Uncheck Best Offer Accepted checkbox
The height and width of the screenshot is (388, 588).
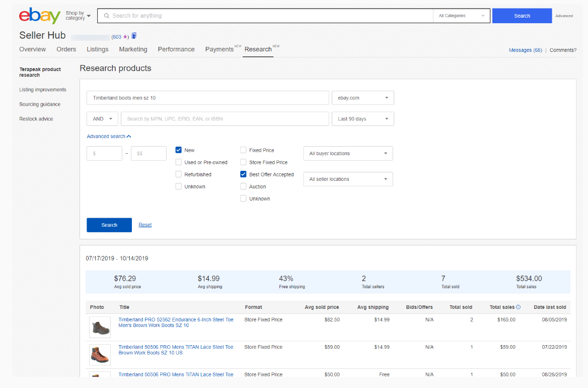[243, 174]
